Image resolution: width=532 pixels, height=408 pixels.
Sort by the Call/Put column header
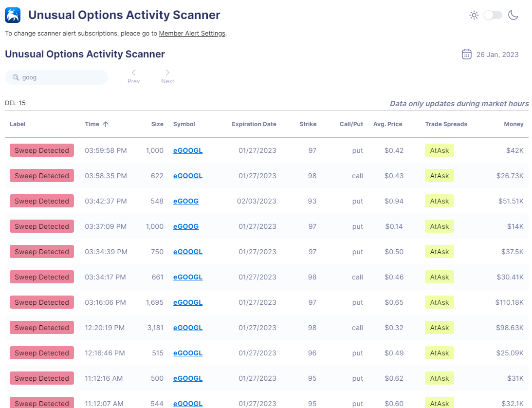click(x=351, y=124)
